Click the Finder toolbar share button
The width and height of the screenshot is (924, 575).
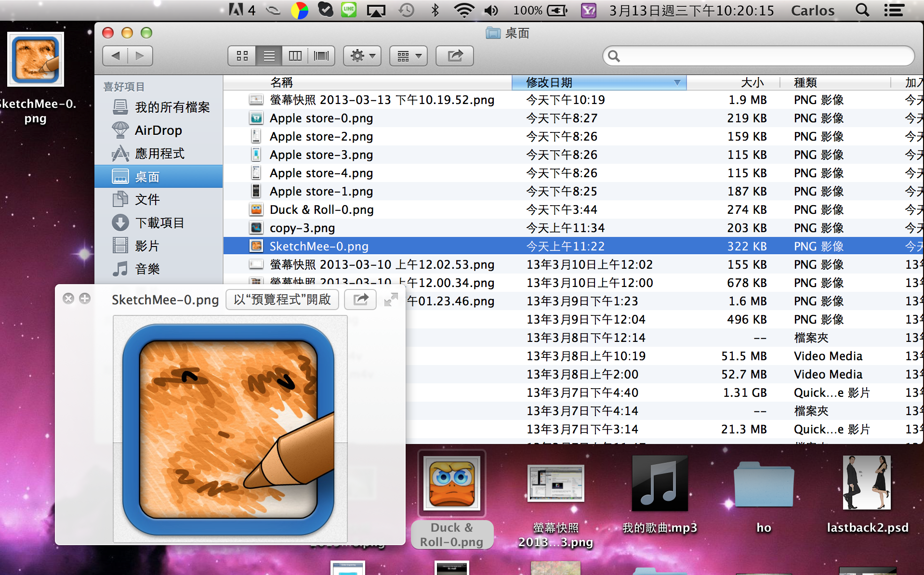(x=454, y=56)
